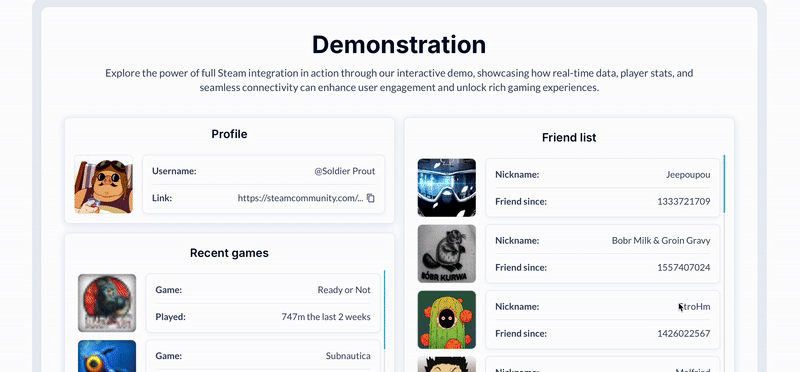Click the Demonstration heading

pos(399,44)
